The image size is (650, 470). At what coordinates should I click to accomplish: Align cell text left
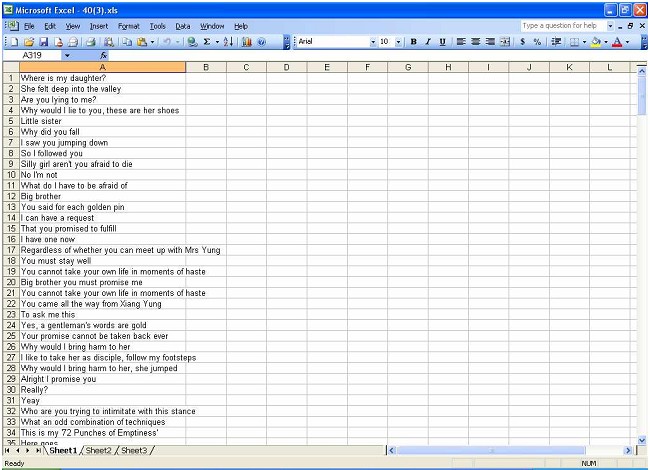click(x=461, y=41)
